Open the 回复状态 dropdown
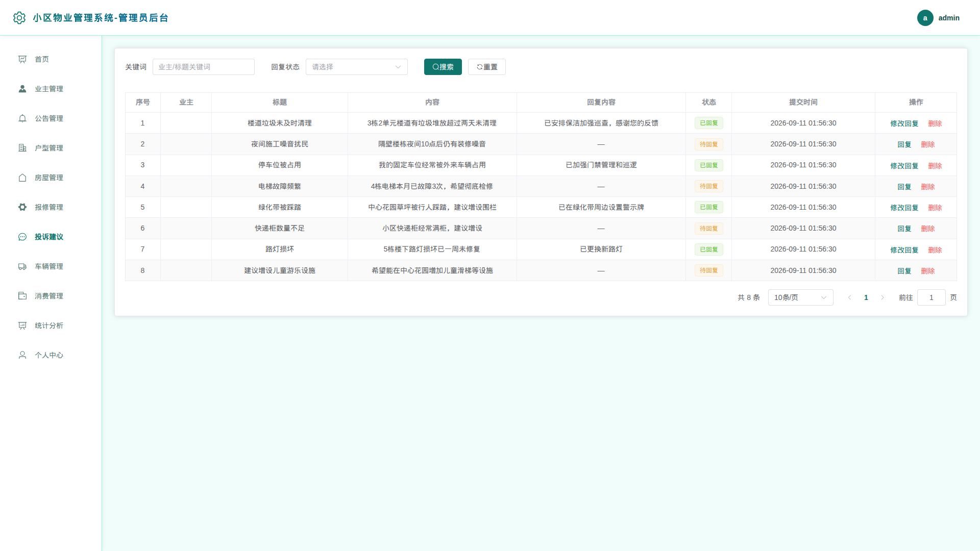980x551 pixels. pyautogui.click(x=356, y=67)
